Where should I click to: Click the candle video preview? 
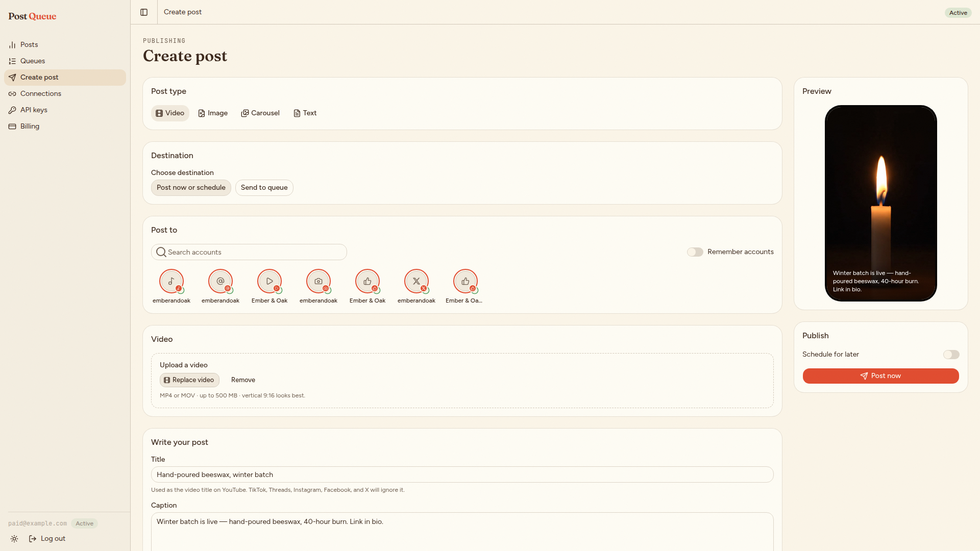pos(881,203)
